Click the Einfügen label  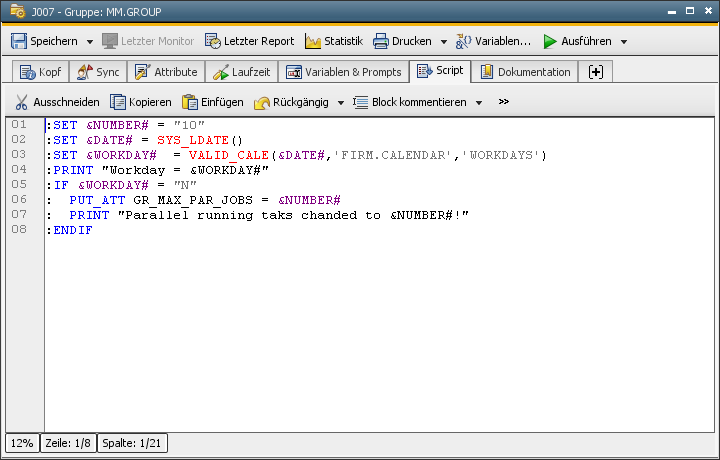[x=222, y=102]
